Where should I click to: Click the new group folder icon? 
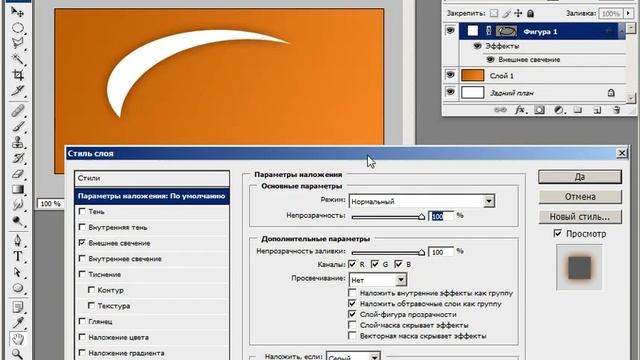coord(578,110)
